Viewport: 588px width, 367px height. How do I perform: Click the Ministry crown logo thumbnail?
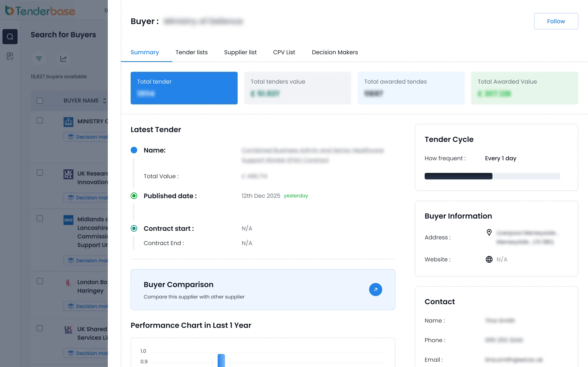click(x=68, y=122)
